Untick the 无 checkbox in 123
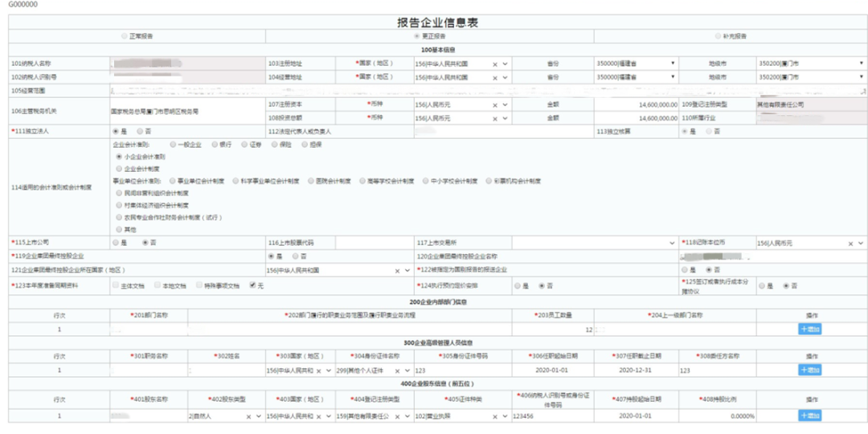The height and width of the screenshot is (434, 868). (x=253, y=285)
